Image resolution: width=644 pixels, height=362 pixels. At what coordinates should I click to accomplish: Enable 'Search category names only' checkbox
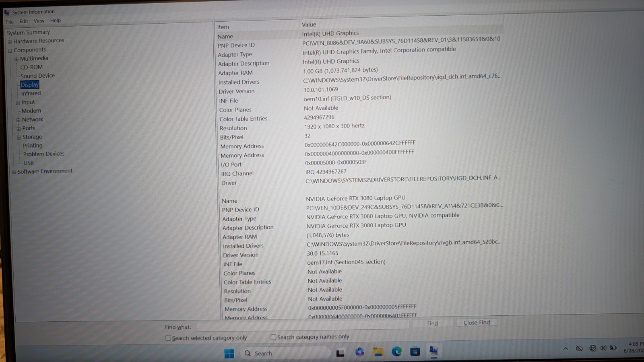pyautogui.click(x=273, y=337)
